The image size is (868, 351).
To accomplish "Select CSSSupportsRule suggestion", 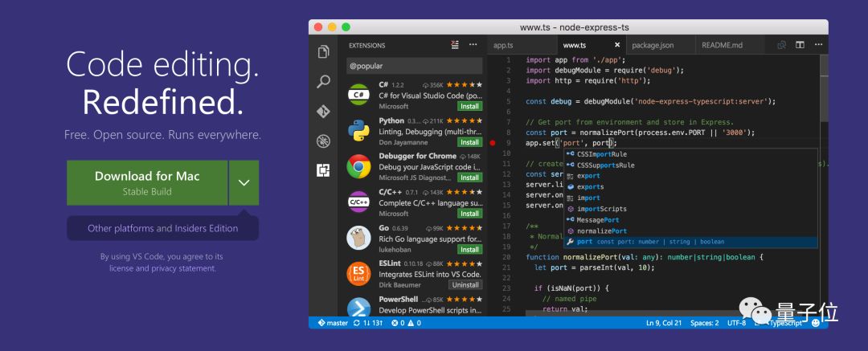I will click(x=690, y=165).
